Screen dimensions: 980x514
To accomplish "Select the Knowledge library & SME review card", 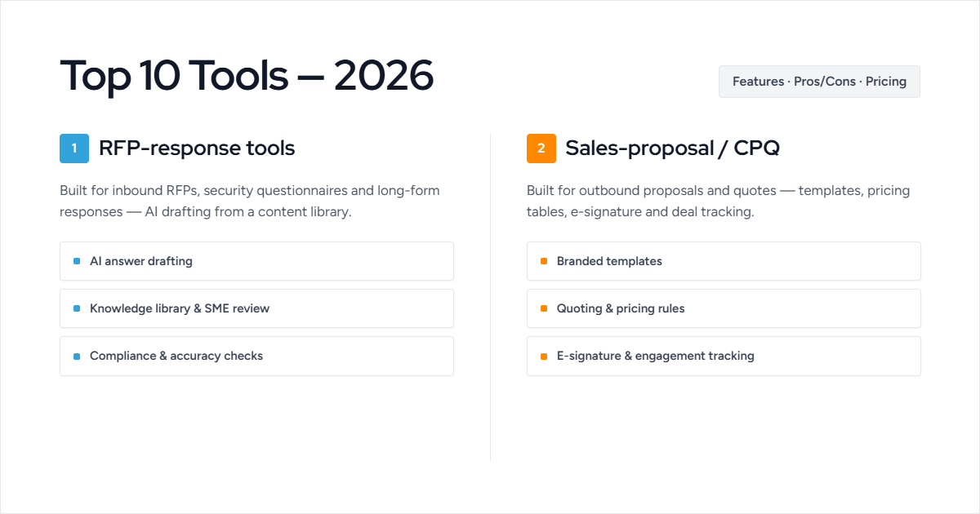I will coord(256,308).
